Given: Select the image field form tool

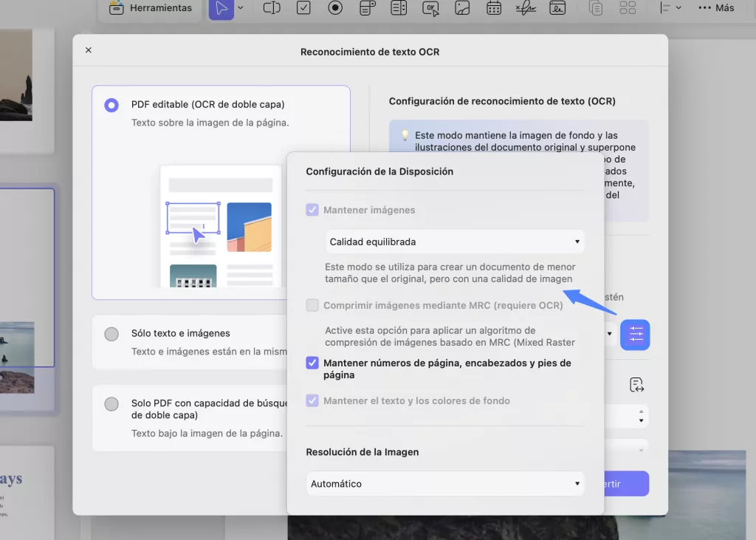Looking at the screenshot, I should pos(462,7).
